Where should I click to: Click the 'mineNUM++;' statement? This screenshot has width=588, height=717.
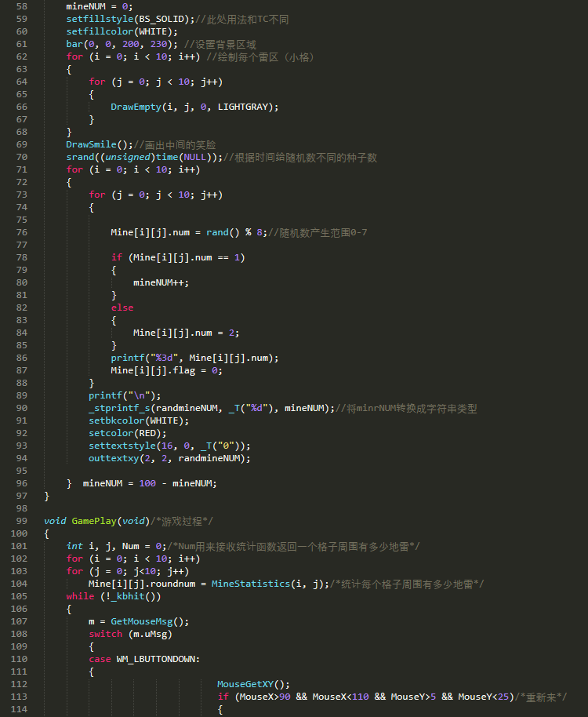click(x=162, y=282)
